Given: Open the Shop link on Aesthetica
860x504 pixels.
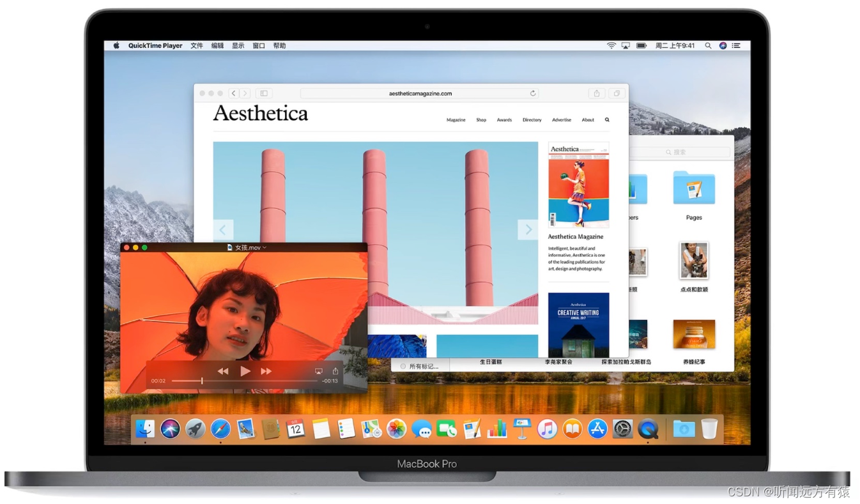Looking at the screenshot, I should [x=481, y=120].
